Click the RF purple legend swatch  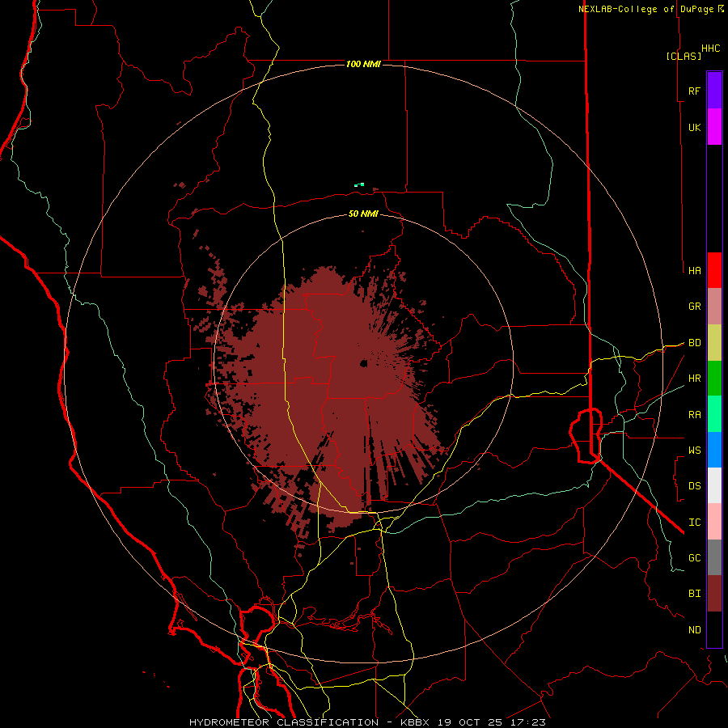click(x=714, y=91)
